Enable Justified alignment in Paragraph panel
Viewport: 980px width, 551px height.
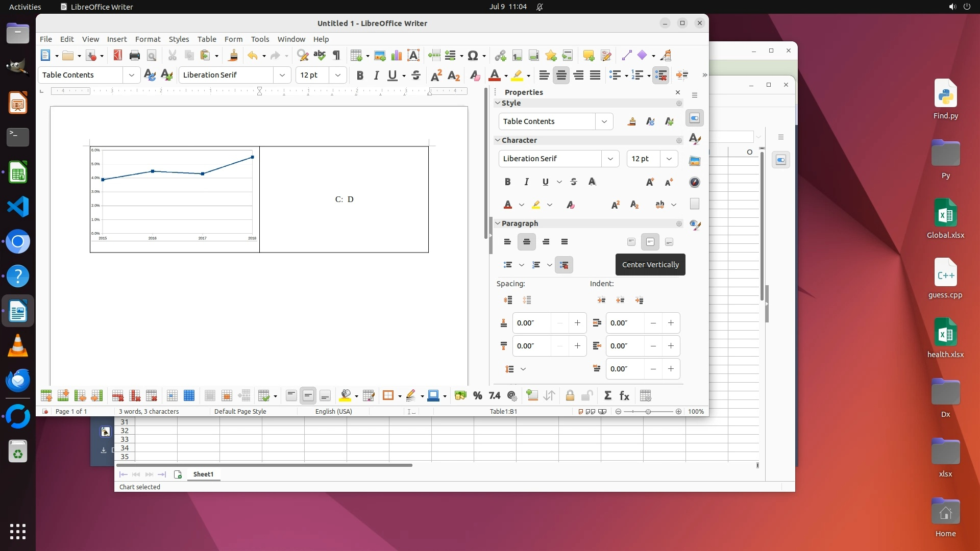(565, 242)
